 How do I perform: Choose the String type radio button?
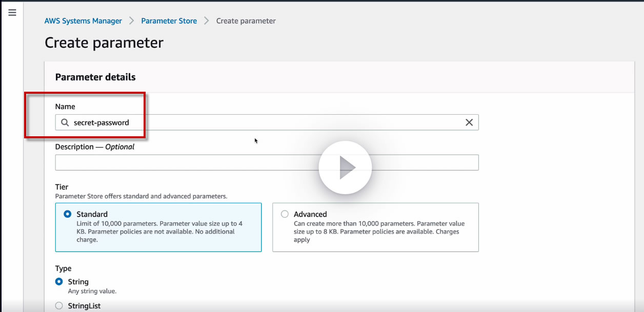click(x=59, y=282)
